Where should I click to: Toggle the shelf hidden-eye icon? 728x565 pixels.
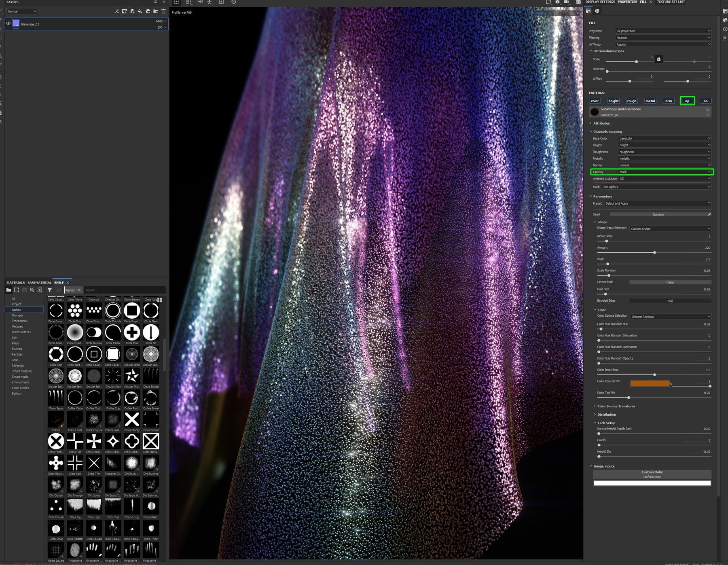[32, 290]
